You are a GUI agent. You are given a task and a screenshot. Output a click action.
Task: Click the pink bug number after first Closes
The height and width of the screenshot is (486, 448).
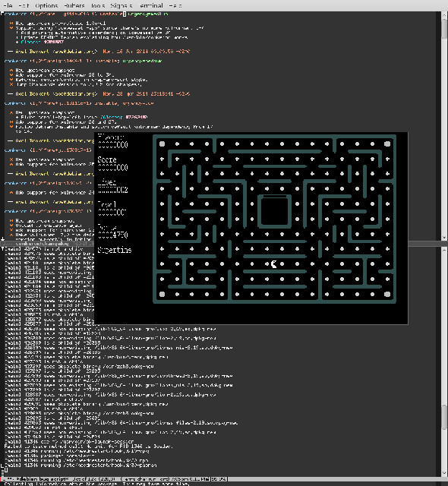tap(54, 42)
